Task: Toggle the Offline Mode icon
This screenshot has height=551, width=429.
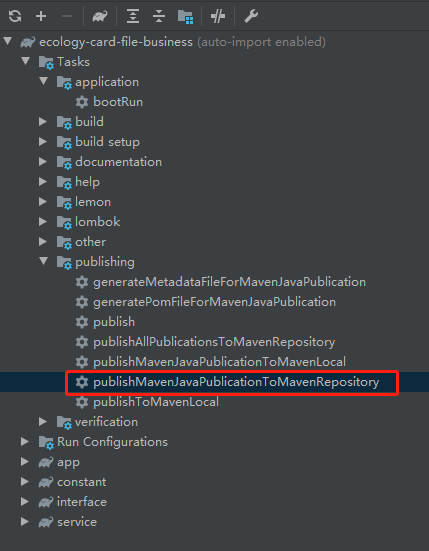Action: [x=218, y=16]
